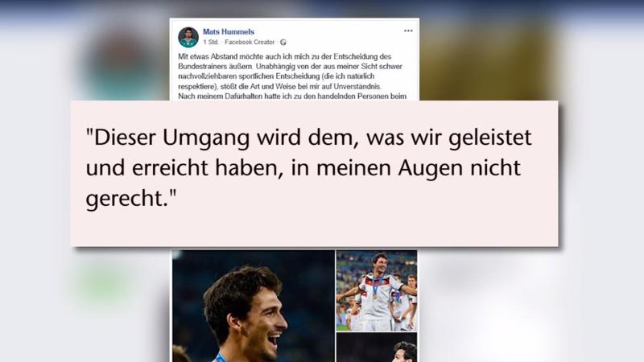Click the word 'gerecht.' in the quote
Image resolution: width=644 pixels, height=362 pixels.
pos(131,199)
